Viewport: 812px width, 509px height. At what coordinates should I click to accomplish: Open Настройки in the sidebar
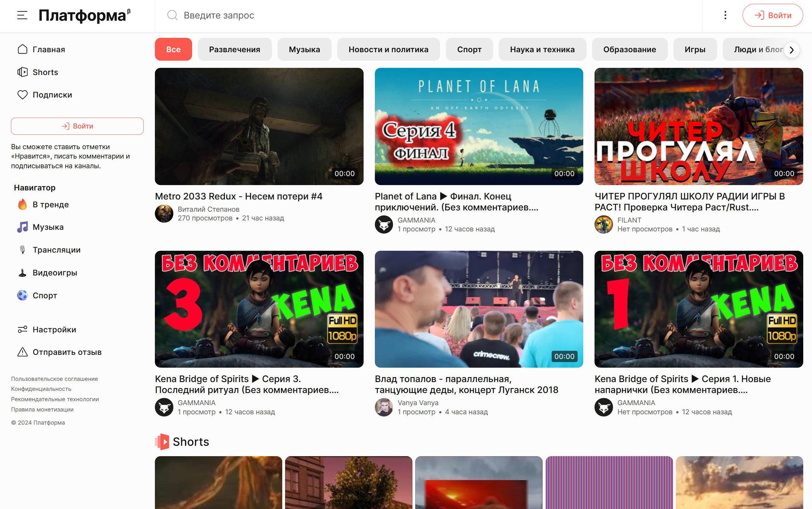click(54, 330)
